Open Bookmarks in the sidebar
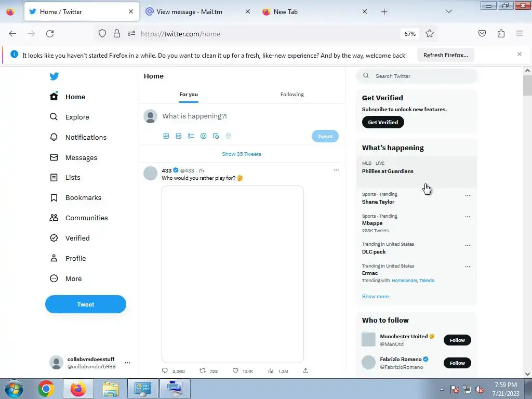The width and height of the screenshot is (532, 399). pos(75,197)
